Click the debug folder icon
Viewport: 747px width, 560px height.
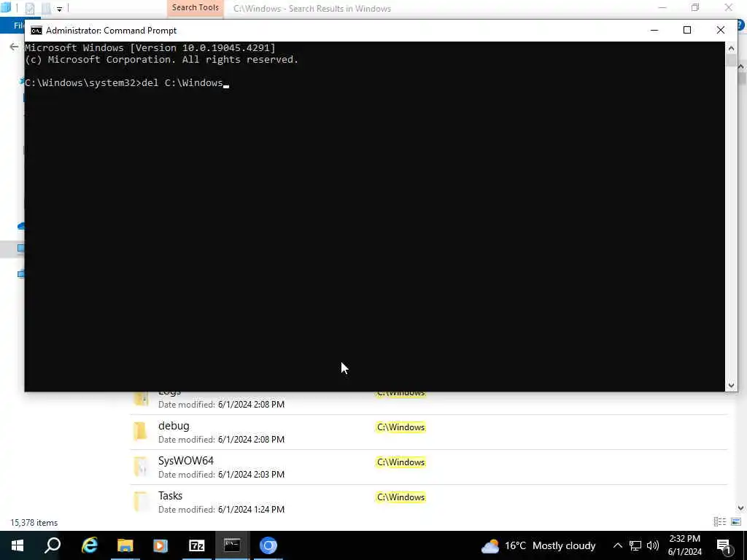pos(141,431)
